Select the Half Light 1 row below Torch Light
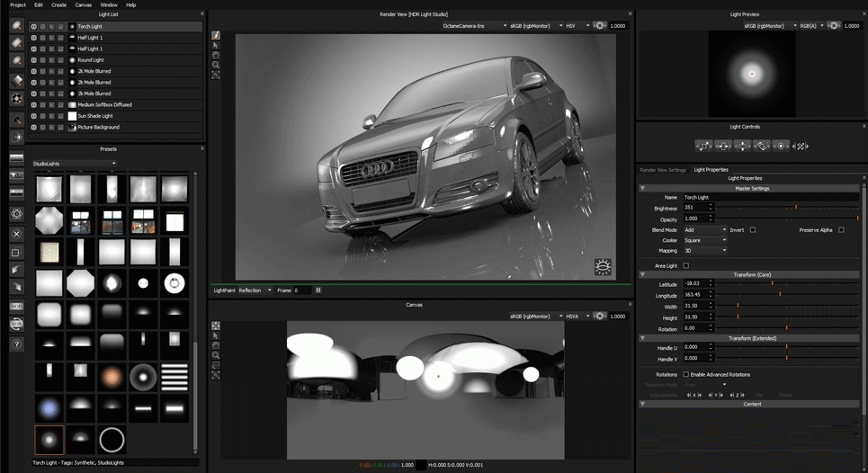This screenshot has height=473, width=868. tap(115, 38)
